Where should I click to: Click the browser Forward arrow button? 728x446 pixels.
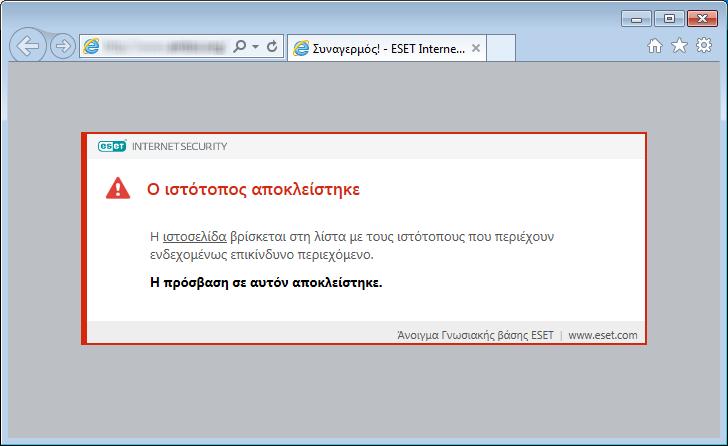pos(63,46)
